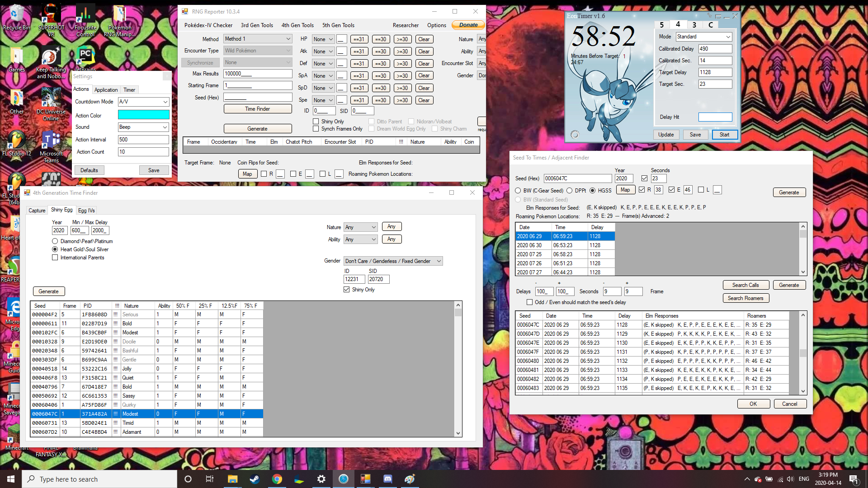Check the International Parents checkbox

coord(55,258)
